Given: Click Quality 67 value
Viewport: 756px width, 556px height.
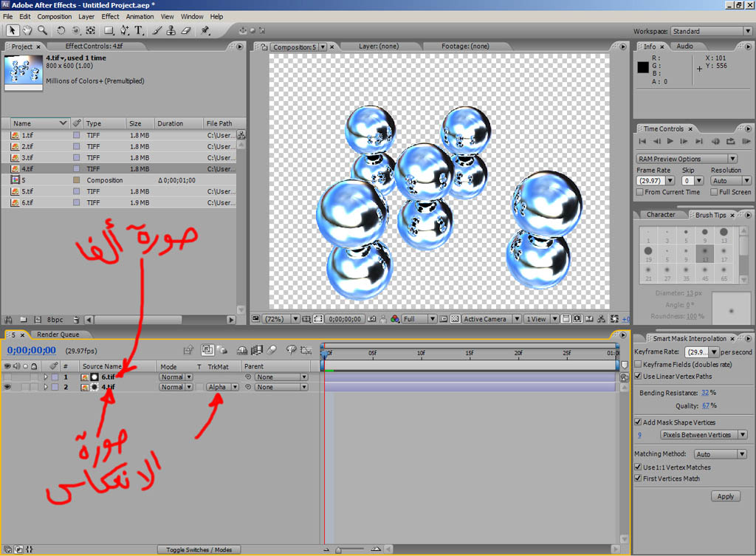Looking at the screenshot, I should pos(706,405).
